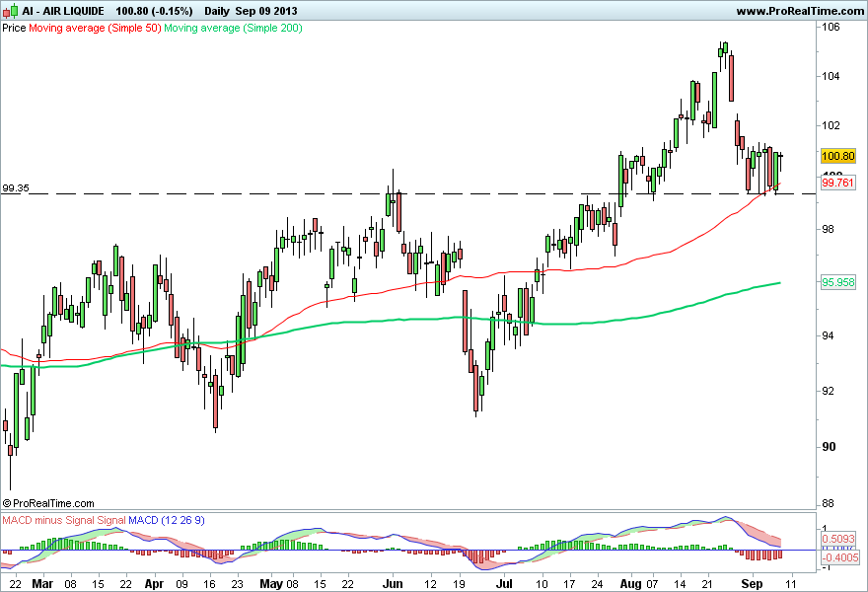
Task: Select the Signal legend label in MACD panel
Action: 111,520
